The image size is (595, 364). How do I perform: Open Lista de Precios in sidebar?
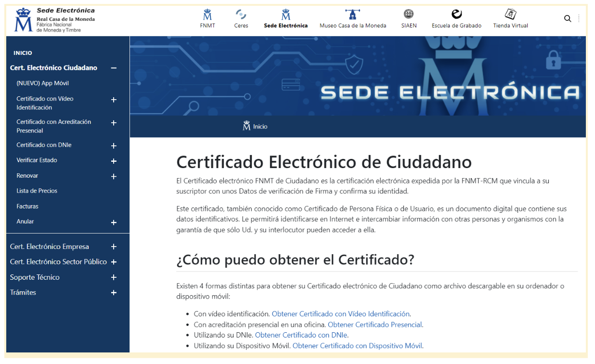[37, 191]
